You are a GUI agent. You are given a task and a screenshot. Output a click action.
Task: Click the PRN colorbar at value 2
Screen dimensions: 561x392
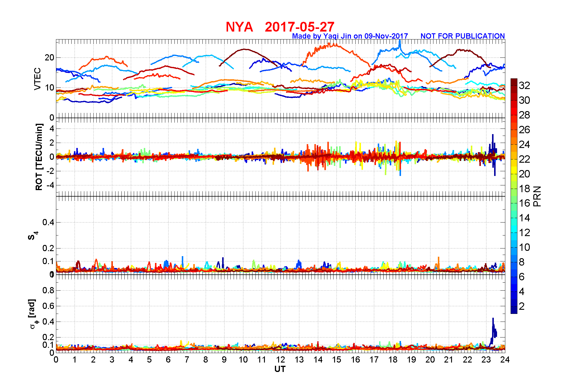pos(514,306)
